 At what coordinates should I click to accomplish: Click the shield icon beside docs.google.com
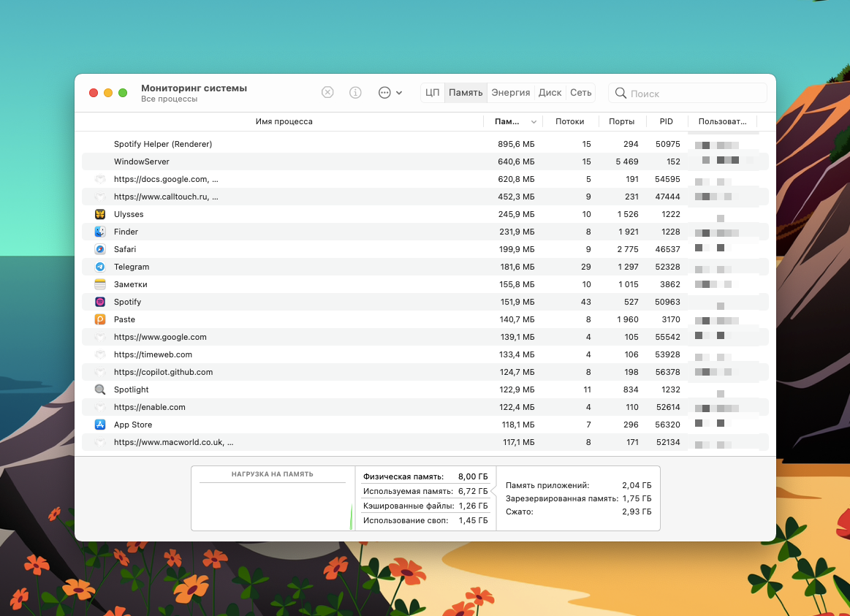[x=99, y=179]
